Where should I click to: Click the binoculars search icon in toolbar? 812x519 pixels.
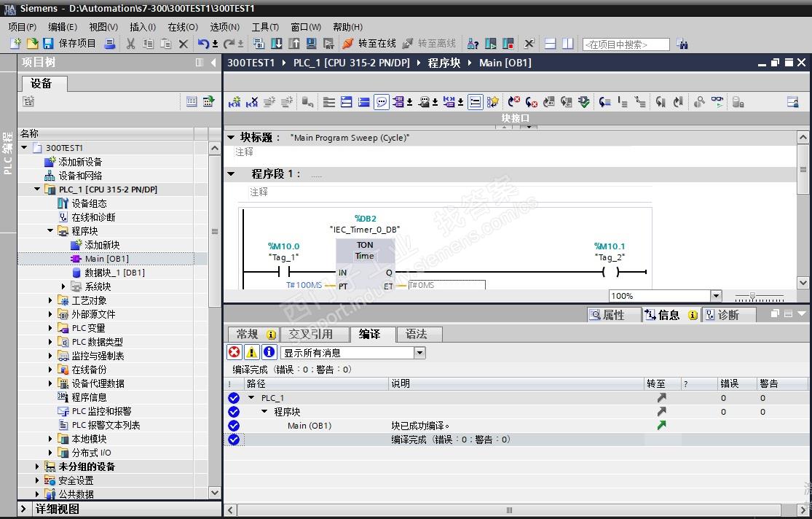(x=682, y=44)
